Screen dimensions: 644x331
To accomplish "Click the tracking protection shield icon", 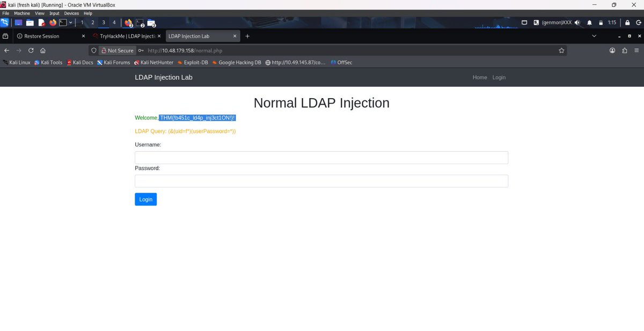I will pos(93,50).
